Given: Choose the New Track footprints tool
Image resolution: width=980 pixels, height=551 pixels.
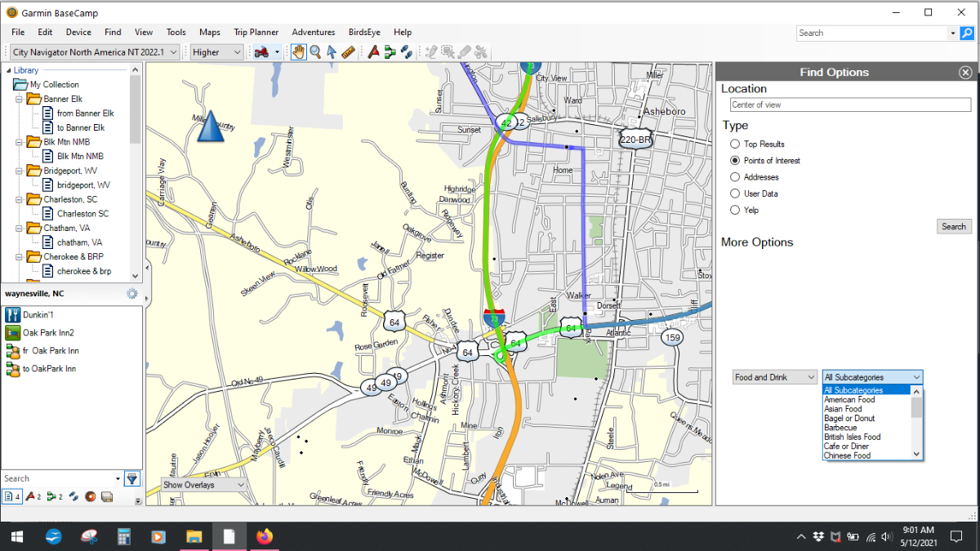Looking at the screenshot, I should point(406,52).
